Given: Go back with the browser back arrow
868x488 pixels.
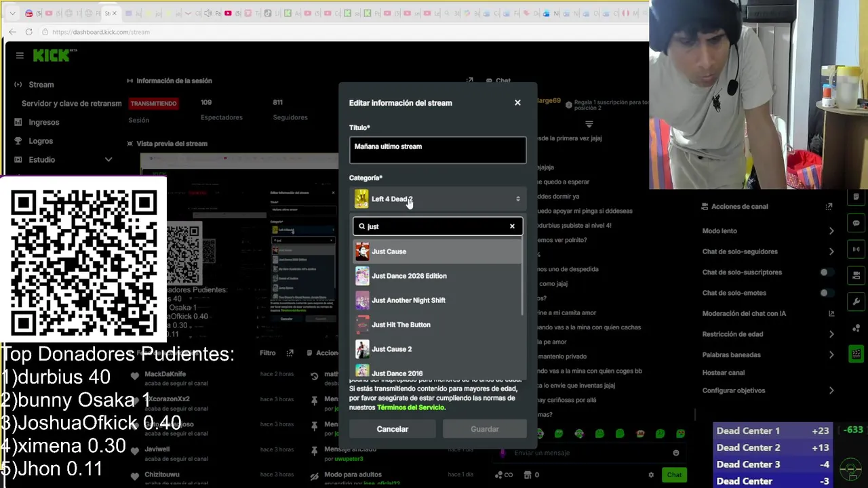Looking at the screenshot, I should coord(12,32).
